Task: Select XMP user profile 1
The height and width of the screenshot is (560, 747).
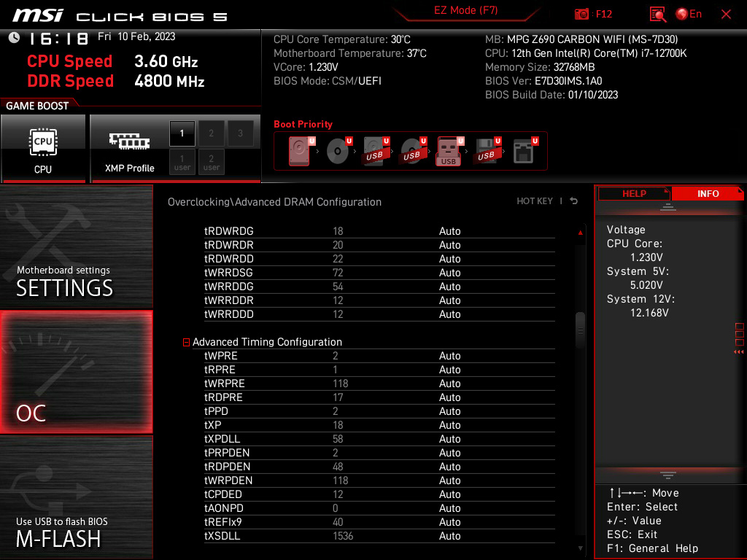Action: pyautogui.click(x=182, y=162)
